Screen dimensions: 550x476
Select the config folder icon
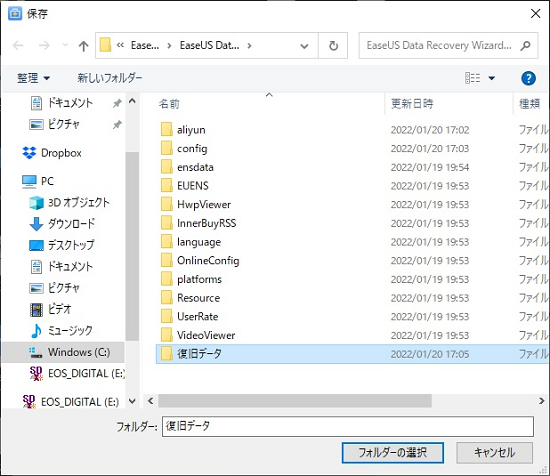click(x=167, y=148)
